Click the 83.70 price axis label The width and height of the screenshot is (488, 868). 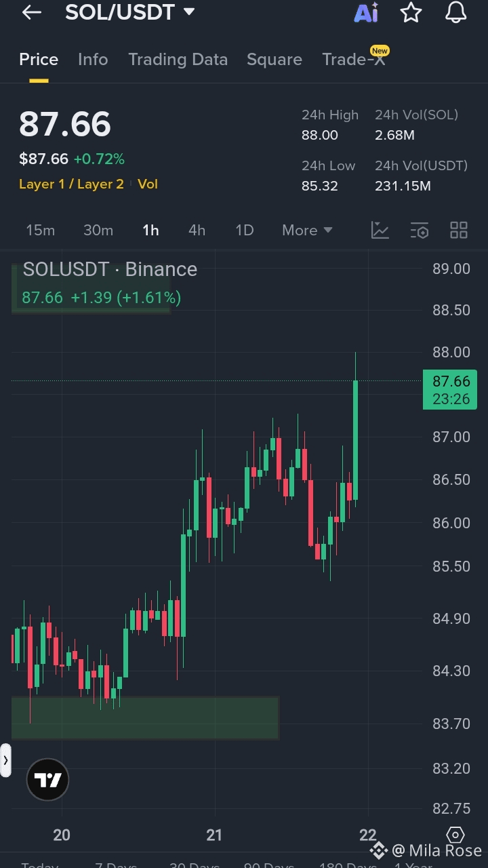click(x=451, y=724)
